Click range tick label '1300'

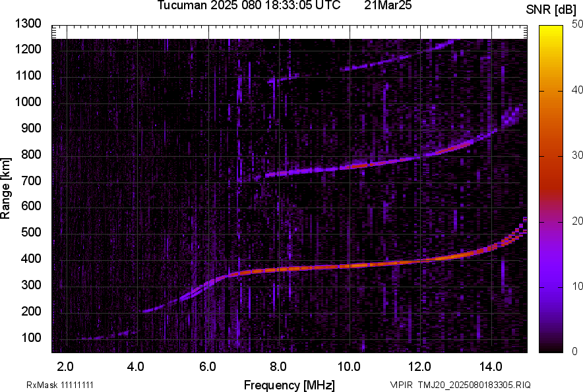(28, 24)
